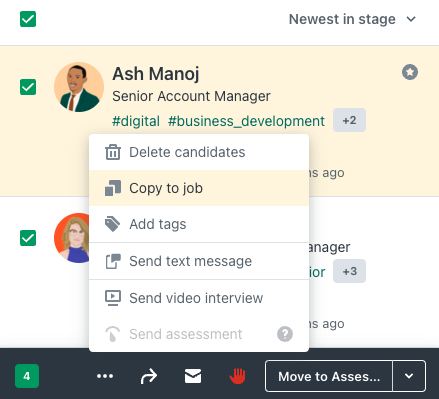Uncheck the select-all checkbox at top
The image size is (439, 399).
coord(28,19)
